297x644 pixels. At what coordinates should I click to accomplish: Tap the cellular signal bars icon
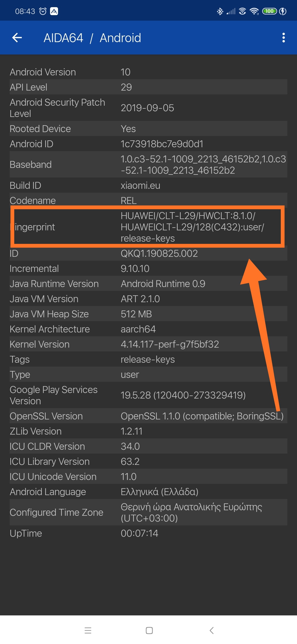click(231, 11)
